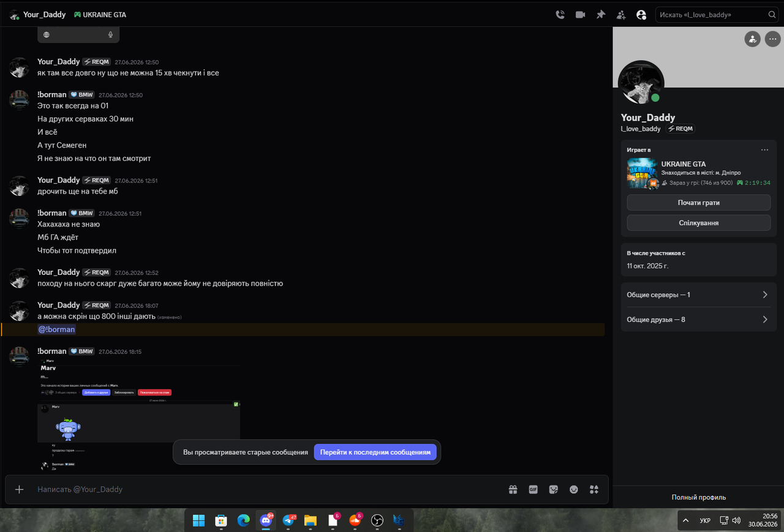
Task: Click message 'А тут Семеген'
Action: click(62, 145)
